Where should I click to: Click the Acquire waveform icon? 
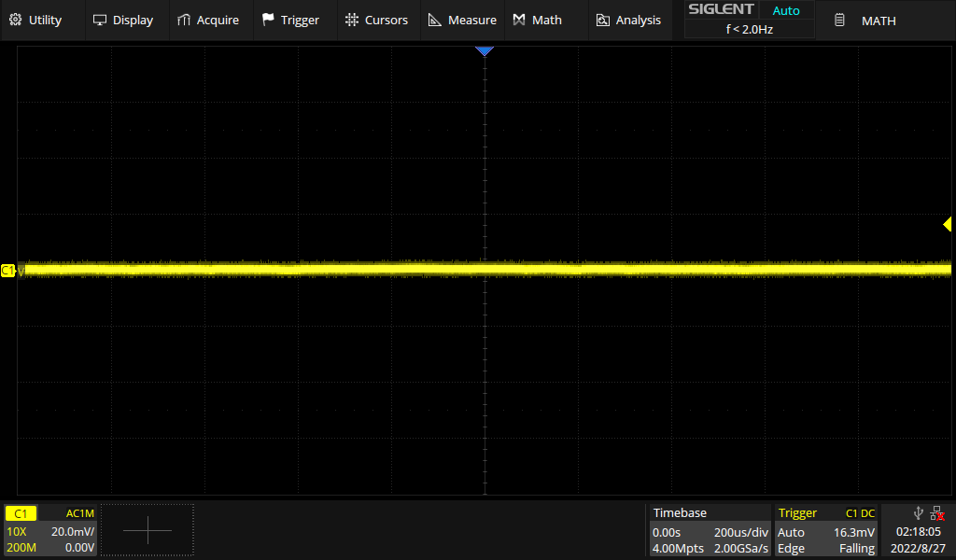(184, 21)
